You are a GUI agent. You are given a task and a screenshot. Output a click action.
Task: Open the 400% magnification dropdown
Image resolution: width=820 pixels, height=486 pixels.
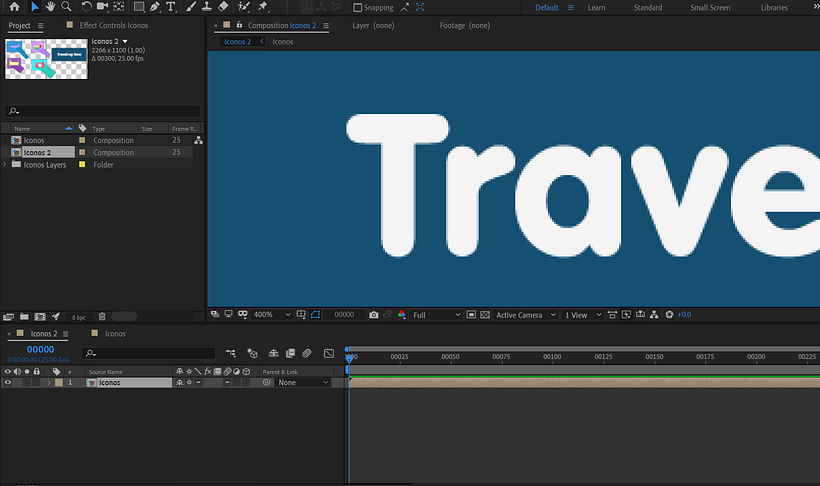[270, 315]
